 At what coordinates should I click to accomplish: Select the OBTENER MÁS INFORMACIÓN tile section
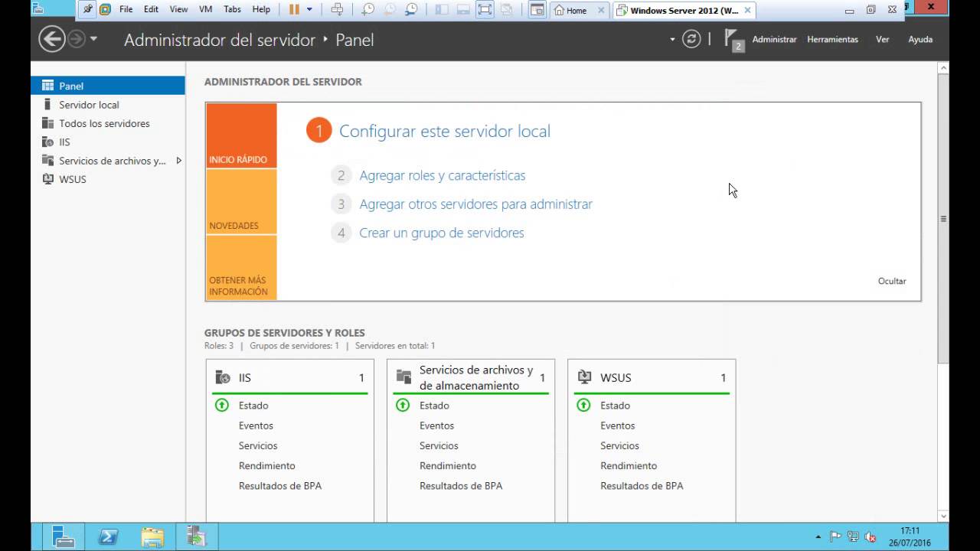(241, 268)
